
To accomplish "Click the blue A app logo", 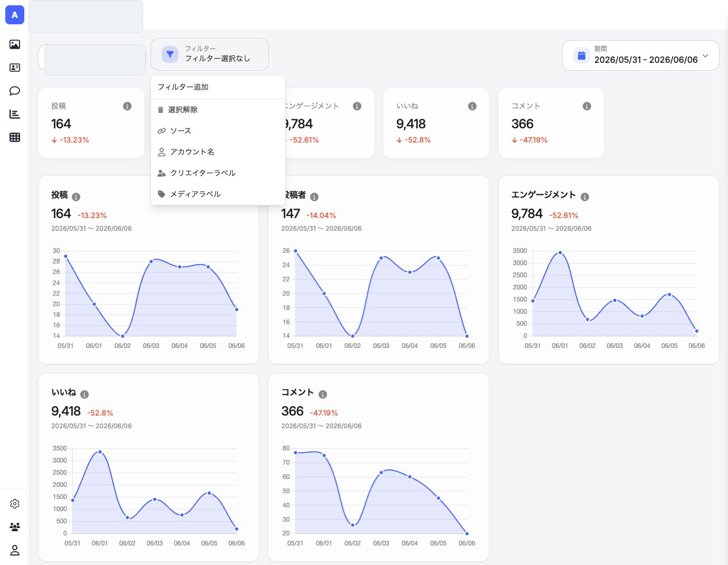I will 15,15.
